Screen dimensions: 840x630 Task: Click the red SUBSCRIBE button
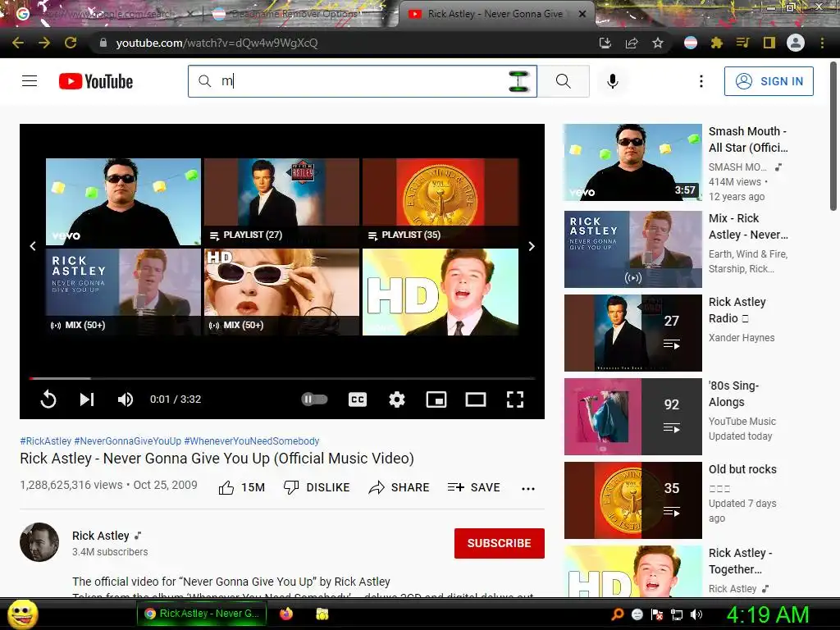click(500, 543)
